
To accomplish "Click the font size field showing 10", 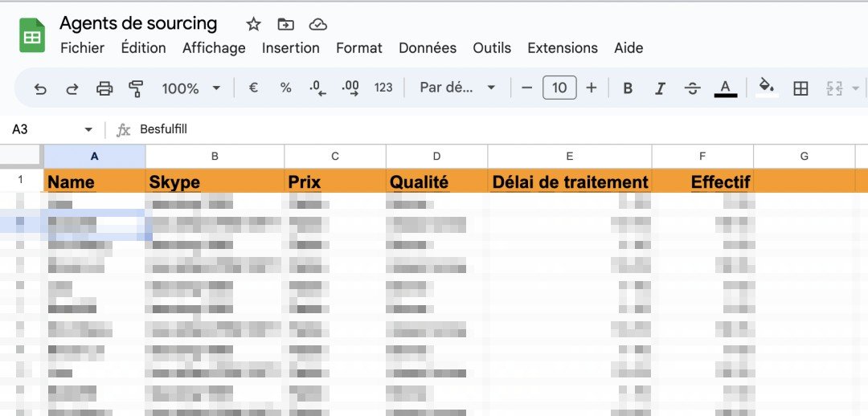I will pyautogui.click(x=559, y=88).
